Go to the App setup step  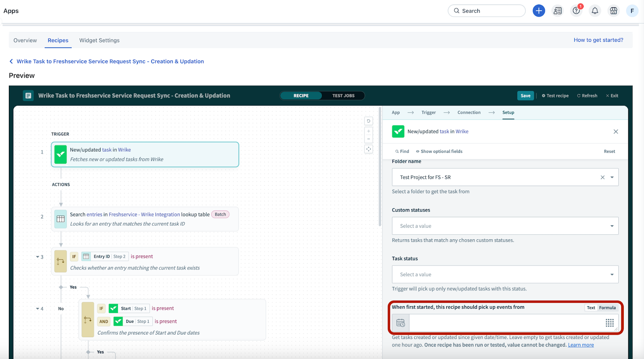(x=396, y=112)
